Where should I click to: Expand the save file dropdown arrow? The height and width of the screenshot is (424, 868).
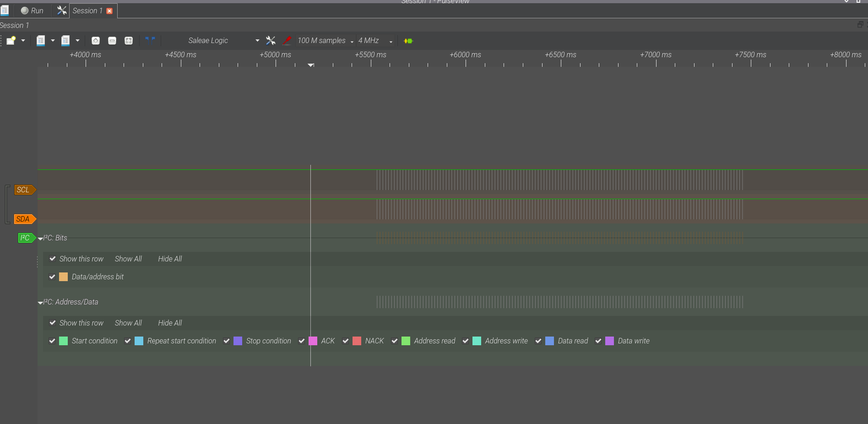77,41
